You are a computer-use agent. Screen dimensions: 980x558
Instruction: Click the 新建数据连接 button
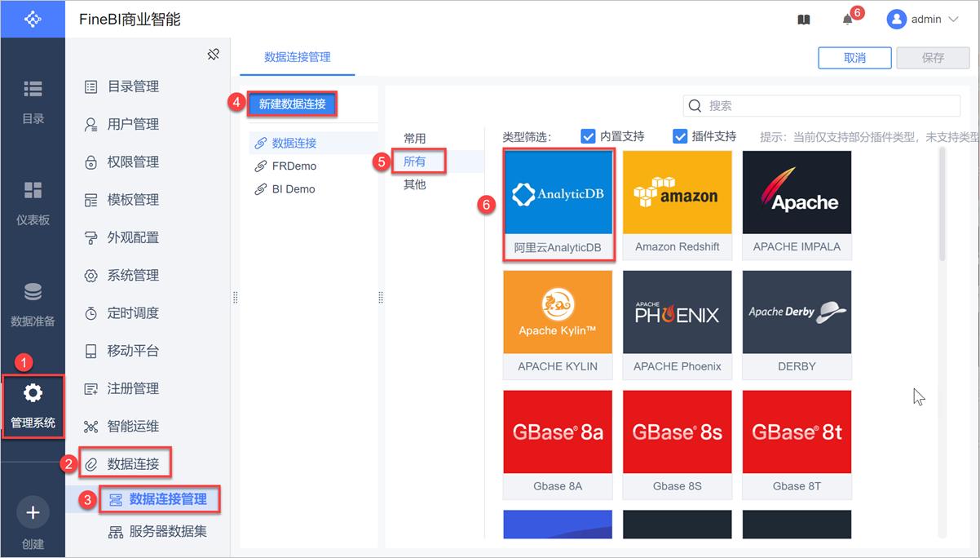click(294, 103)
